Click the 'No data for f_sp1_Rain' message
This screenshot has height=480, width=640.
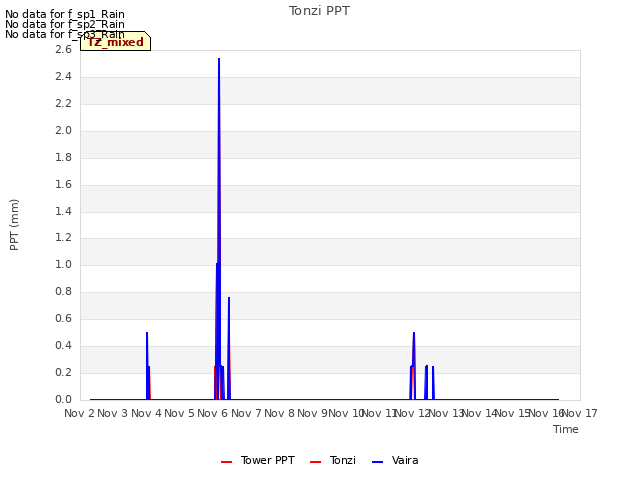point(65,14)
